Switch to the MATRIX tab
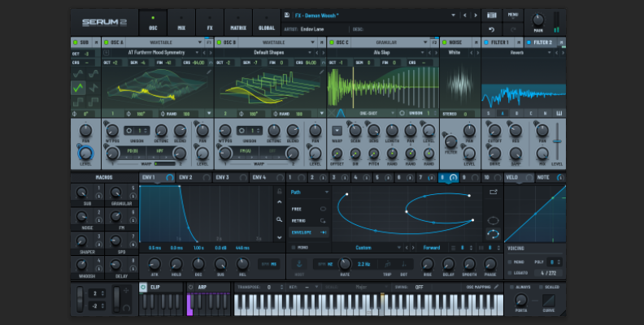 237,22
